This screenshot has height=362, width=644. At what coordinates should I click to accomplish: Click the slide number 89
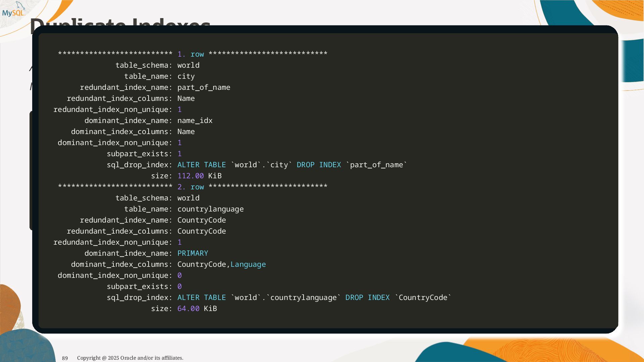pos(65,358)
